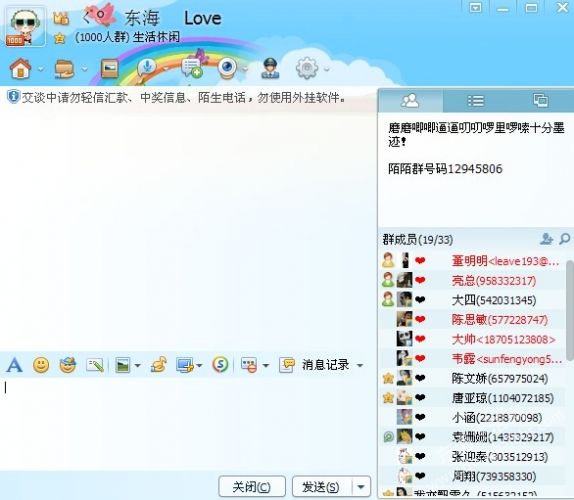Open the smiley emoticon picker
This screenshot has width=574, height=500.
click(x=41, y=365)
